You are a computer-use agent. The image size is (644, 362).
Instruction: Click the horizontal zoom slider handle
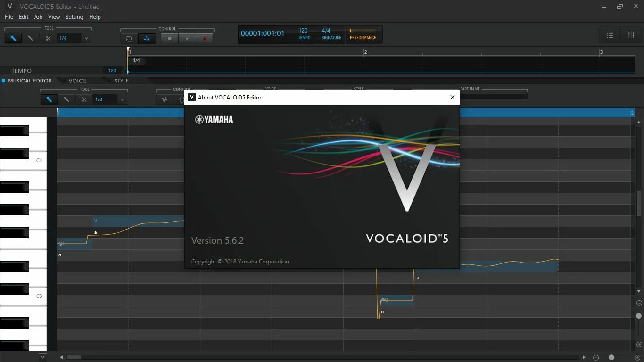click(x=611, y=357)
